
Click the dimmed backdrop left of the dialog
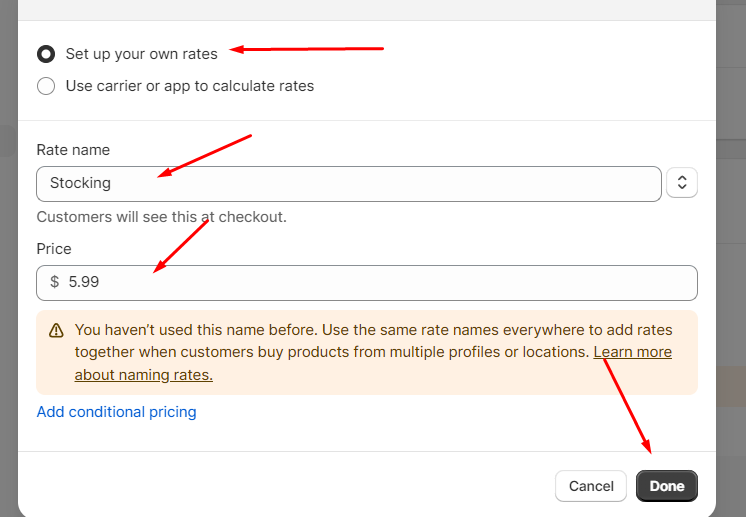click(x=9, y=285)
